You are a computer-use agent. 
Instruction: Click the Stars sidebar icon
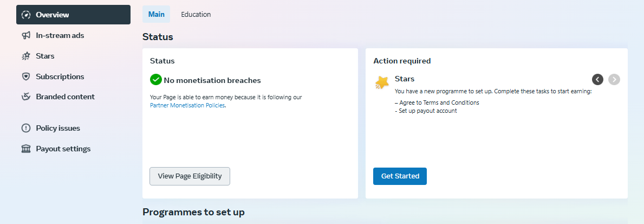26,56
